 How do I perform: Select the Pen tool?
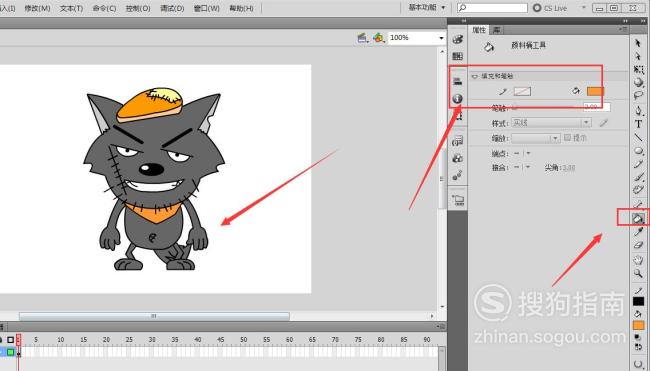pyautogui.click(x=638, y=110)
